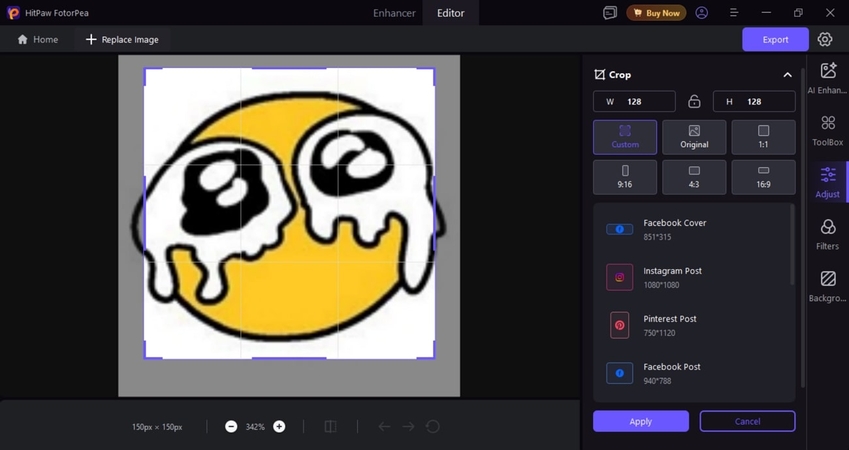Screen dimensions: 849x450
Task: Click the presets list scrollbar
Action: 793,245
